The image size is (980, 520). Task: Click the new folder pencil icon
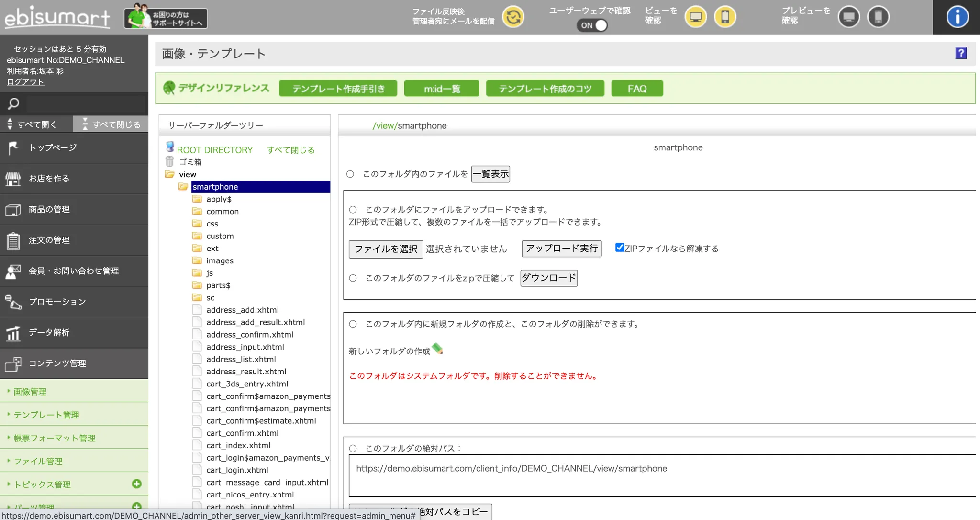(437, 349)
